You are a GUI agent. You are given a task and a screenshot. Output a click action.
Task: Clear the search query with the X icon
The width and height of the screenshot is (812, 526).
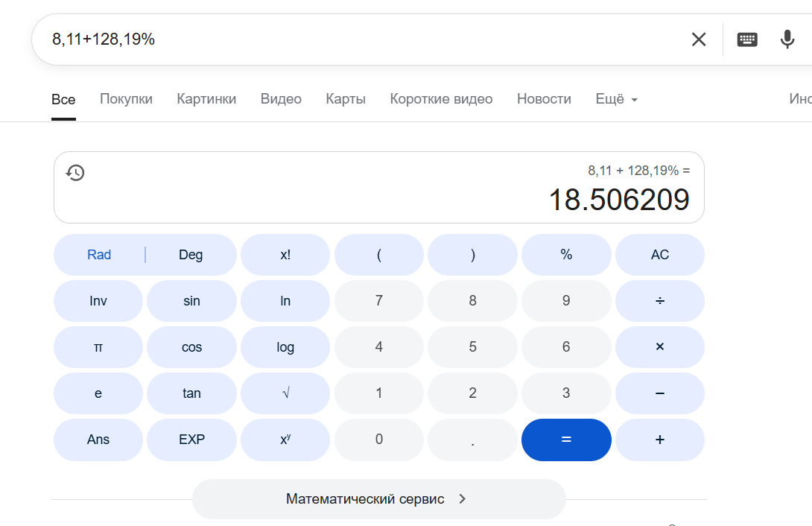coord(699,39)
